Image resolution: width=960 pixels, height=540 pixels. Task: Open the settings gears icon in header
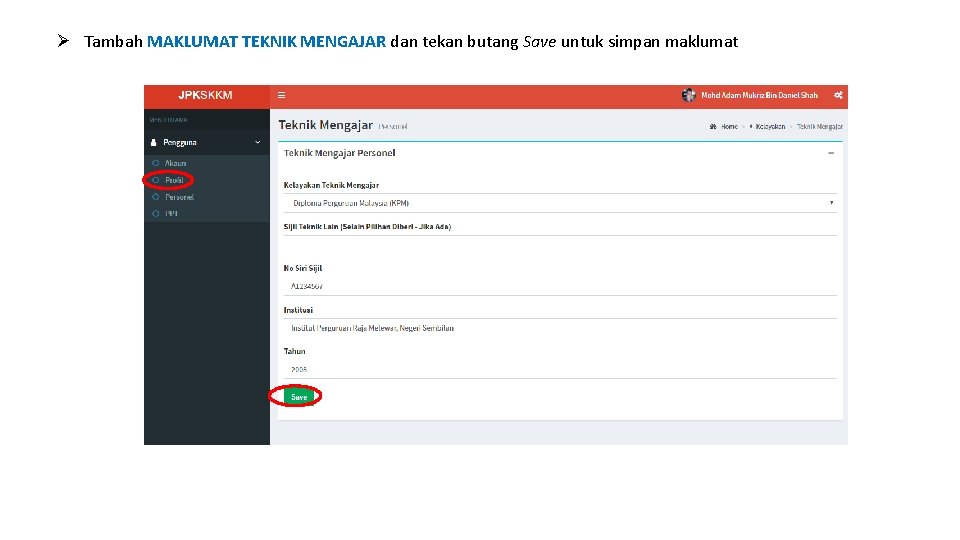[x=838, y=95]
